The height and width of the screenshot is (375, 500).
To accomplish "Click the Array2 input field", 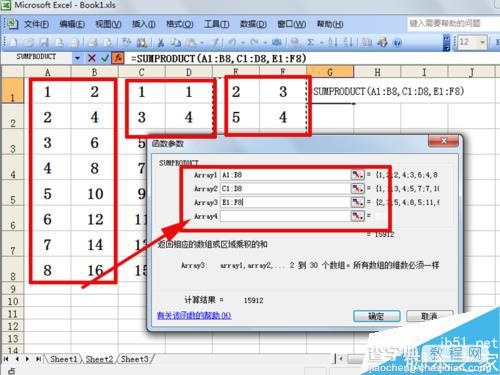I will pos(285,188).
